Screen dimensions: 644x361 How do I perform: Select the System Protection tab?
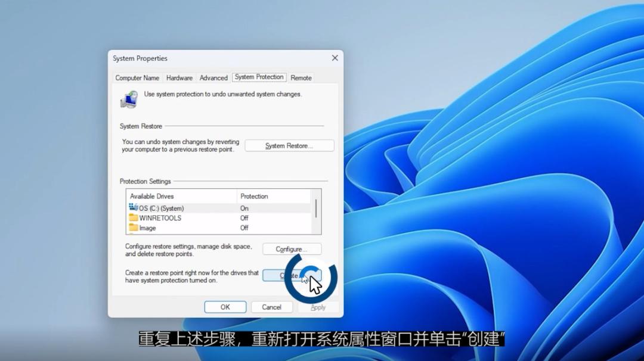coord(258,77)
